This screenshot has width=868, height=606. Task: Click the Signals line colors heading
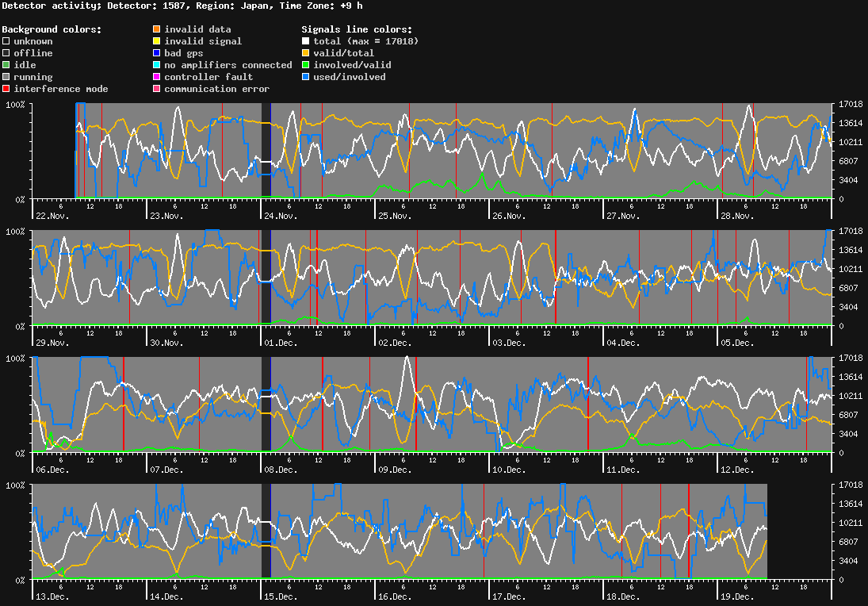point(356,29)
